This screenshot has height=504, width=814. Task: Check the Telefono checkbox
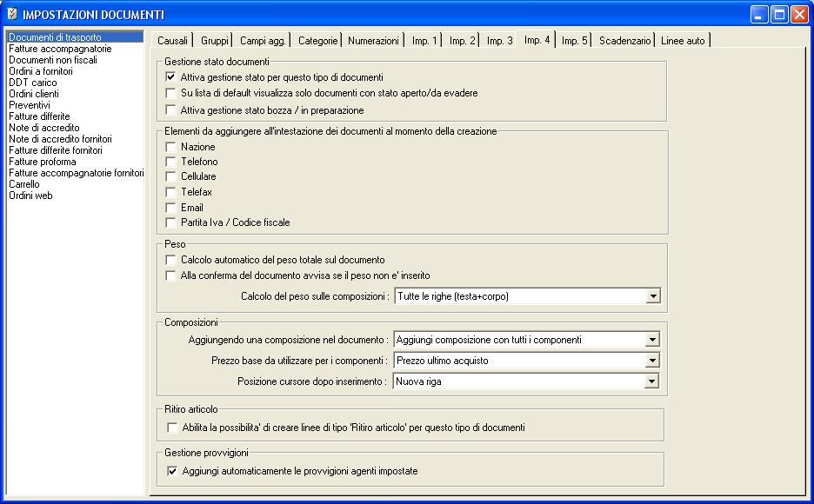pyautogui.click(x=170, y=162)
